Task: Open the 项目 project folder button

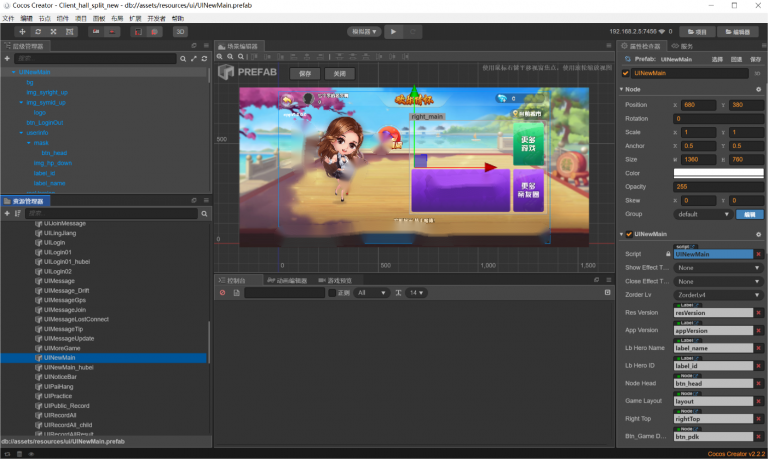Action: click(x=697, y=32)
